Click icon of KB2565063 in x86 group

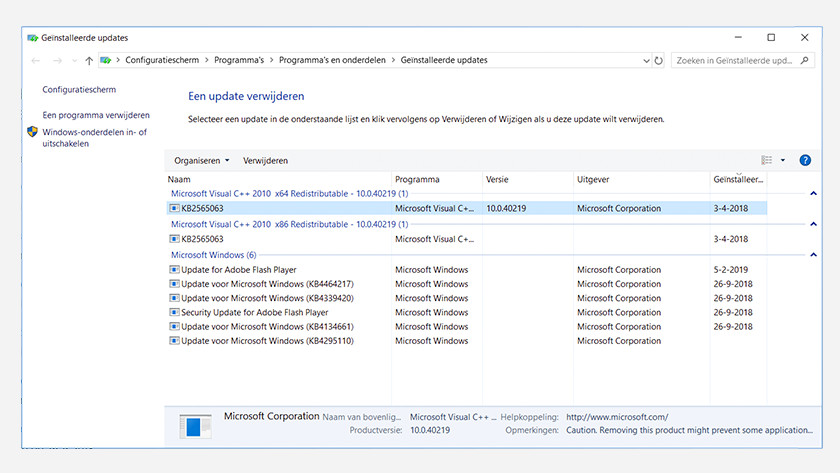(174, 239)
